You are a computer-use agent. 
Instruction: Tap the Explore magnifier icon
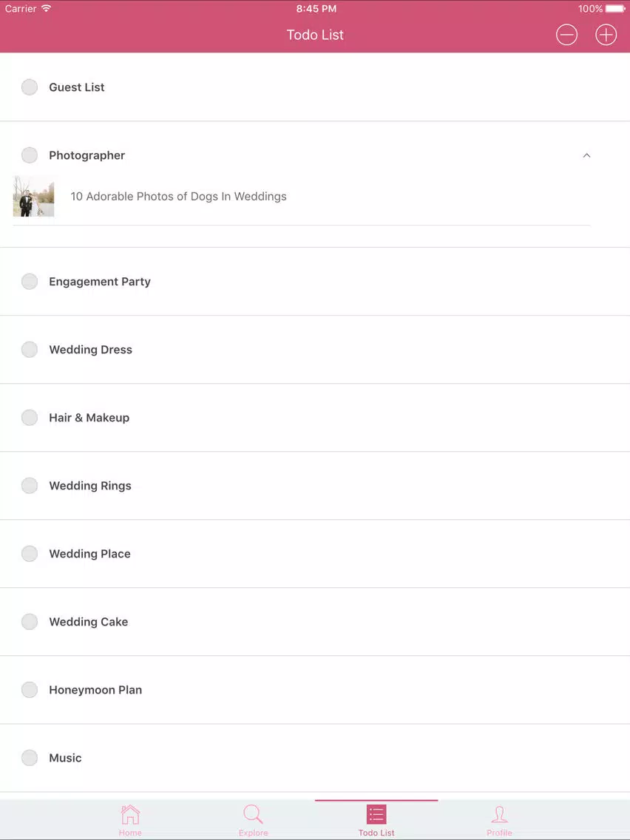point(253,815)
